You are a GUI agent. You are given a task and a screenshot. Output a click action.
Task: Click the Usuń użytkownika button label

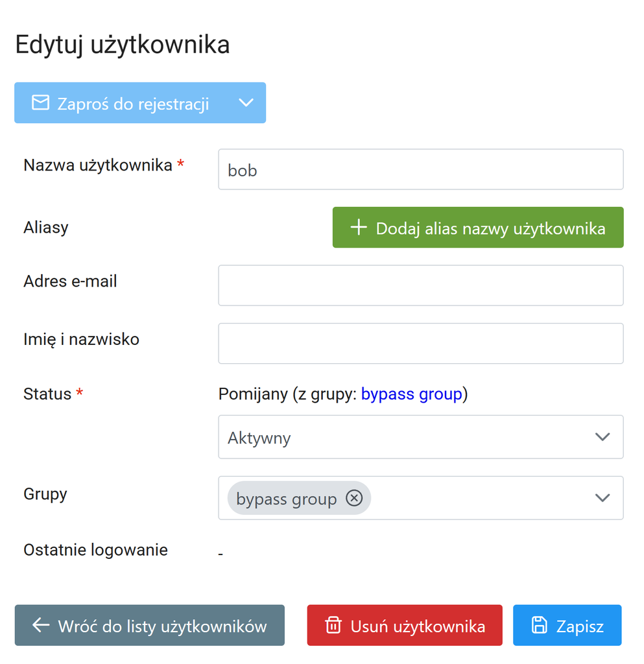(x=418, y=626)
